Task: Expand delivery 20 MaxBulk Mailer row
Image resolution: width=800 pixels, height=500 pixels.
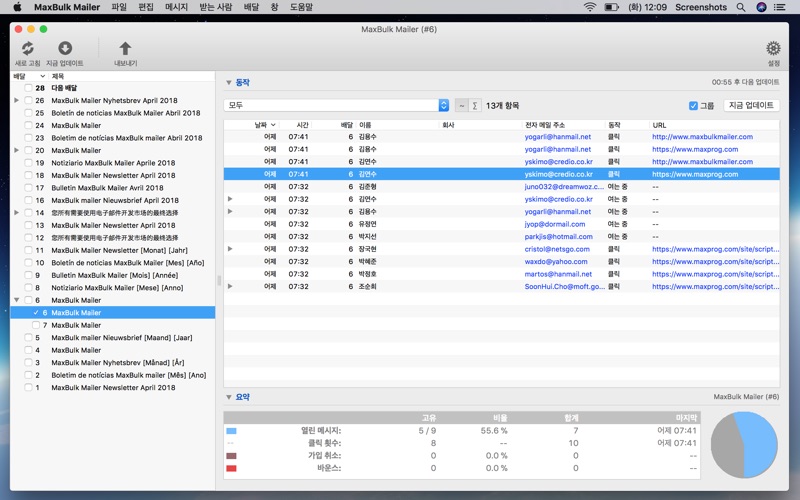Action: tap(16, 150)
